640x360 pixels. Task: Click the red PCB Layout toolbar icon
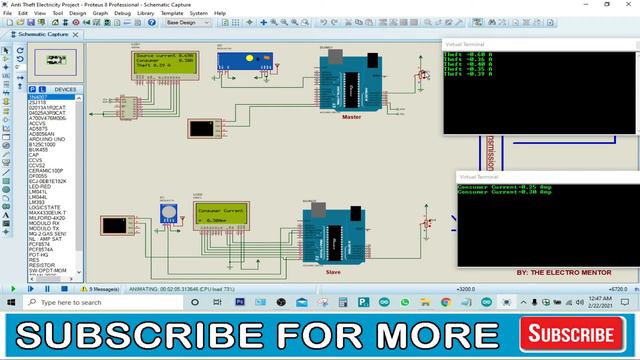point(76,22)
